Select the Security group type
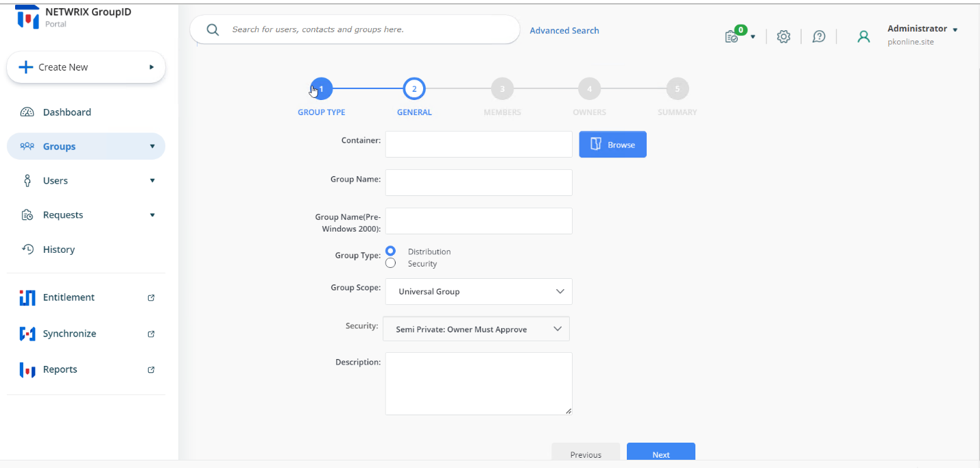The image size is (980, 468). (390, 262)
